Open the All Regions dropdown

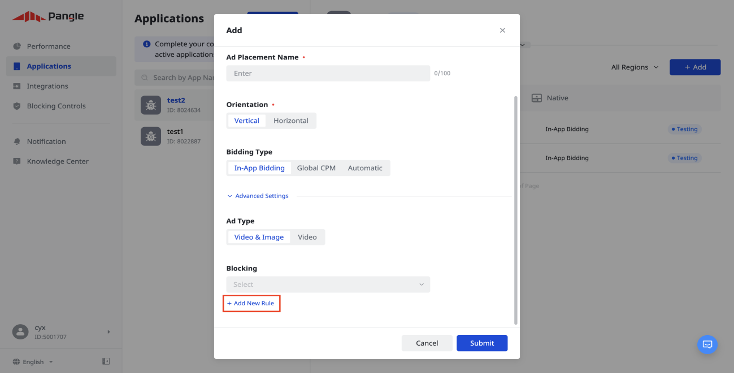[635, 67]
